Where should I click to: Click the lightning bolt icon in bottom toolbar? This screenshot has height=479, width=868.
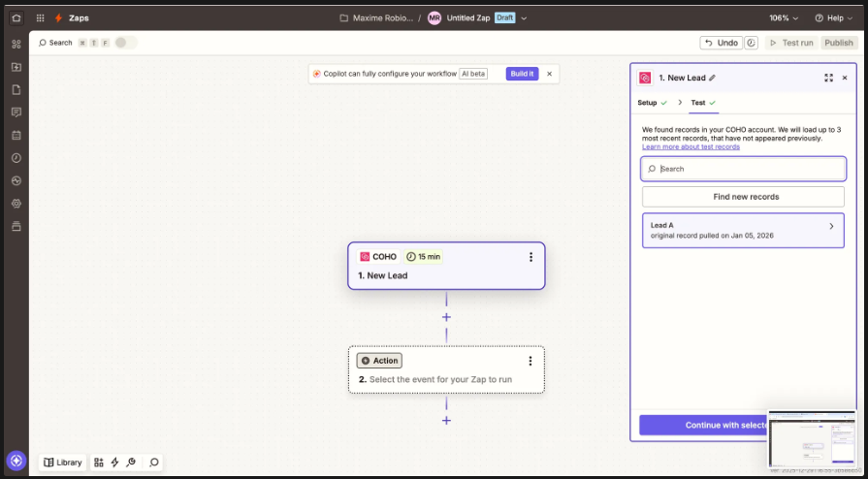click(x=114, y=463)
